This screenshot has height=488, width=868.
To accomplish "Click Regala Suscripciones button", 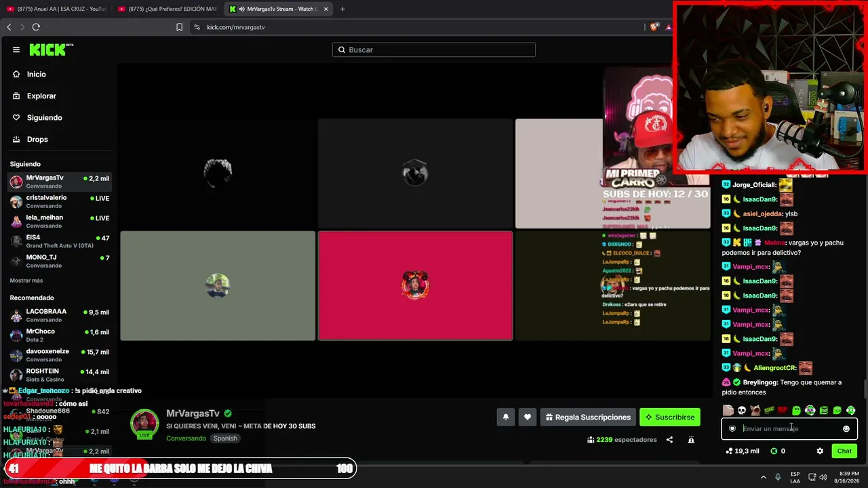I will (x=588, y=417).
